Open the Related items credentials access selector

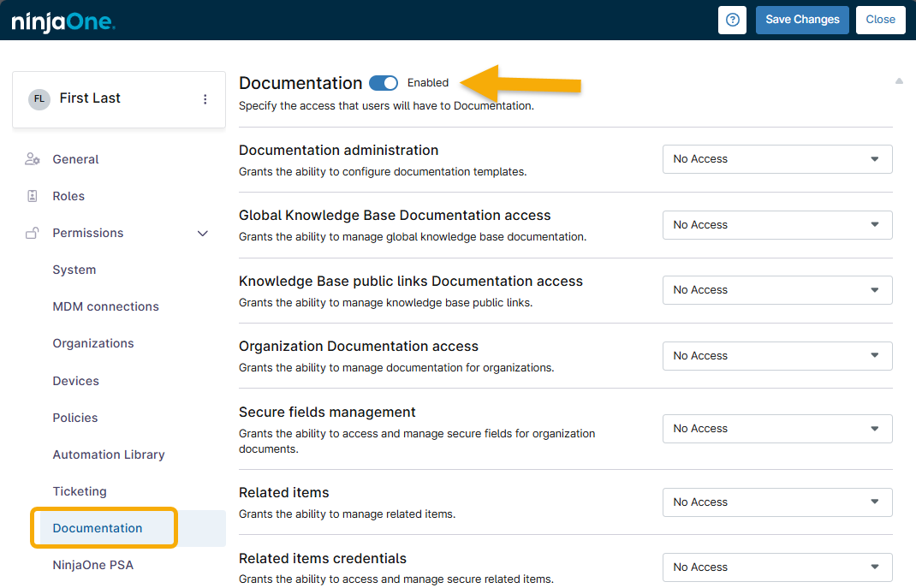pos(777,567)
